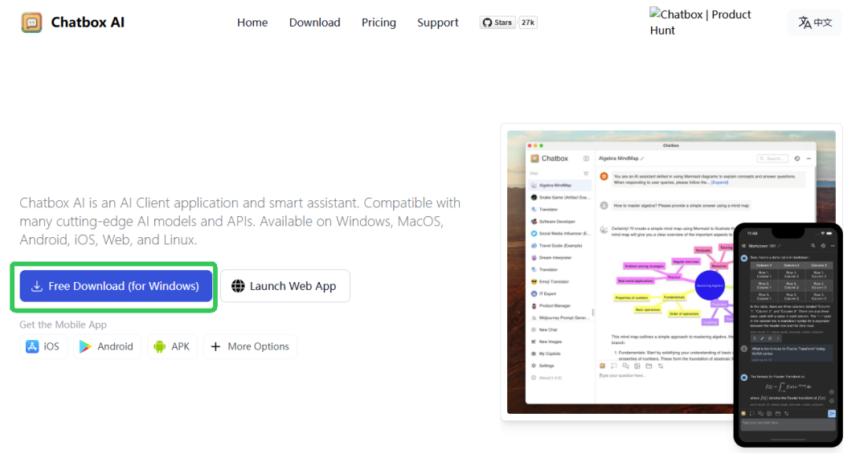Launch the Web App
This screenshot has height=454, width=868.
click(285, 286)
